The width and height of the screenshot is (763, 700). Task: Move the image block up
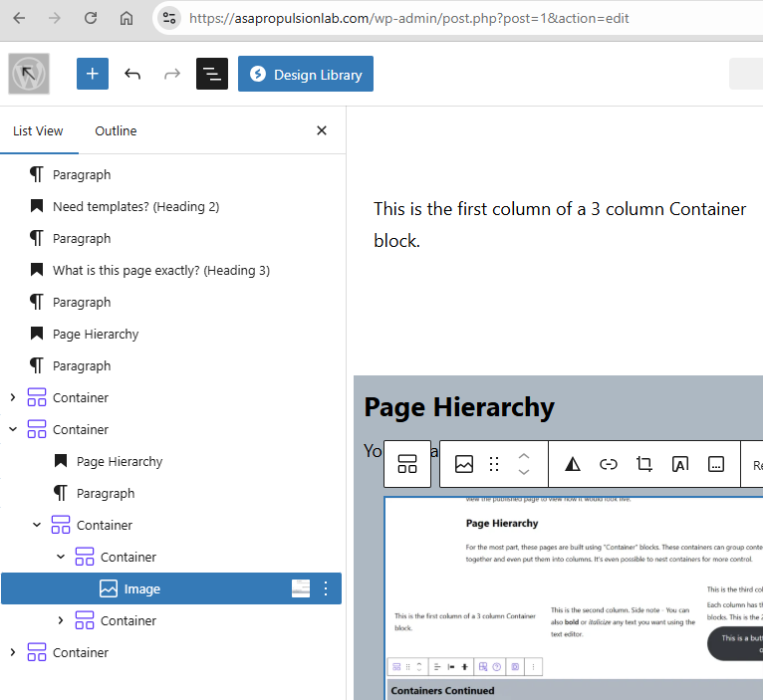[x=524, y=456]
